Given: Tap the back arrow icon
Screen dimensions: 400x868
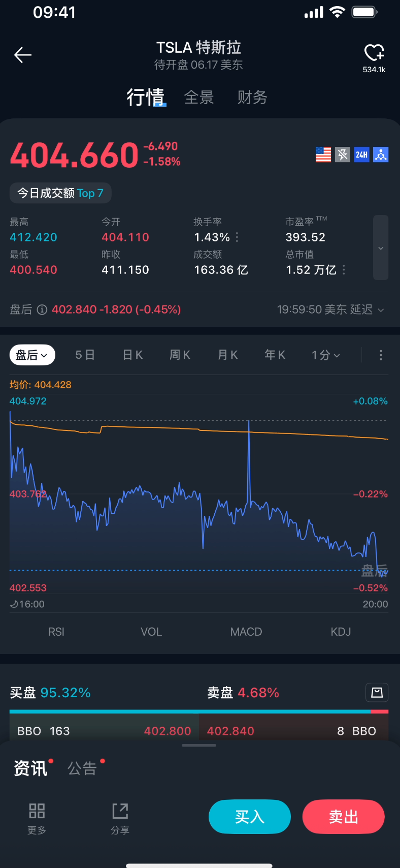Looking at the screenshot, I should pos(23,55).
